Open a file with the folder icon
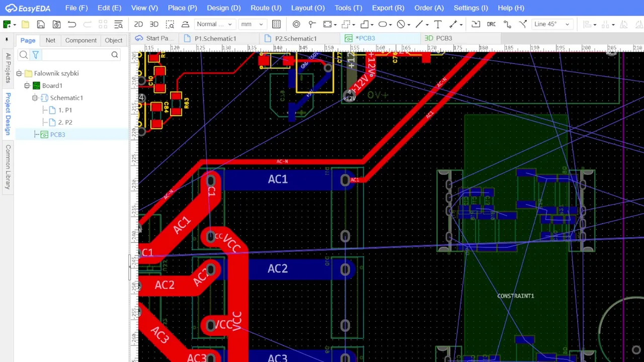 tap(26, 24)
